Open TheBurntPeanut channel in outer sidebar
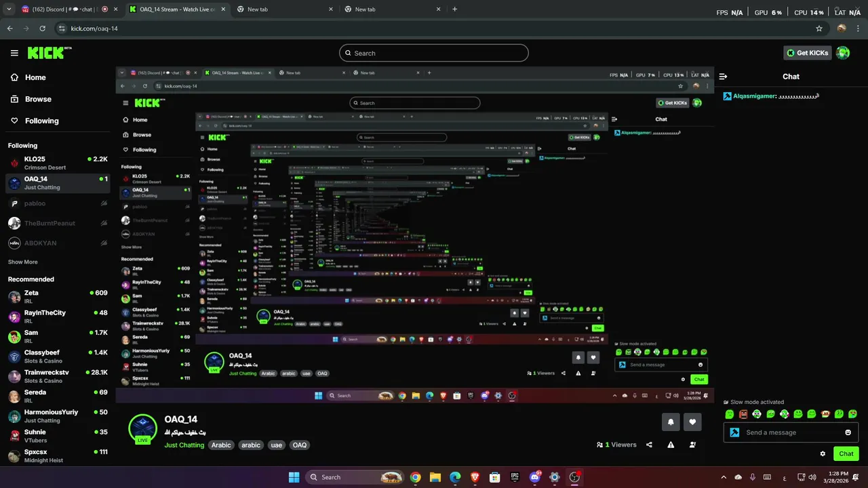 click(x=58, y=223)
